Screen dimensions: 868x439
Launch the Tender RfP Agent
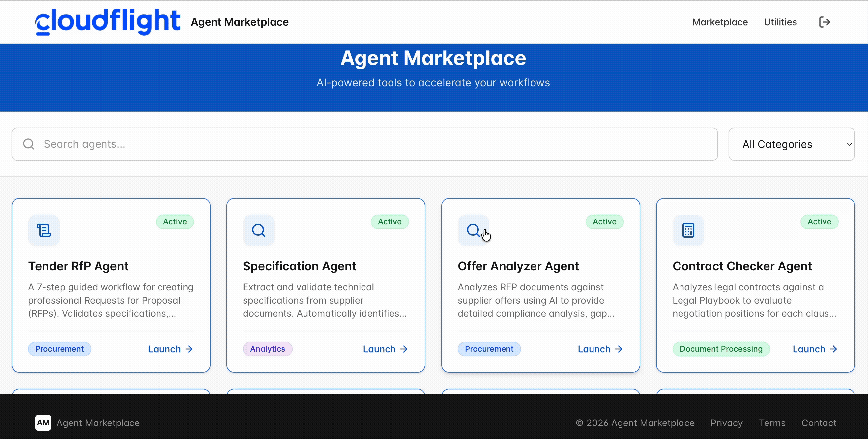coord(170,349)
